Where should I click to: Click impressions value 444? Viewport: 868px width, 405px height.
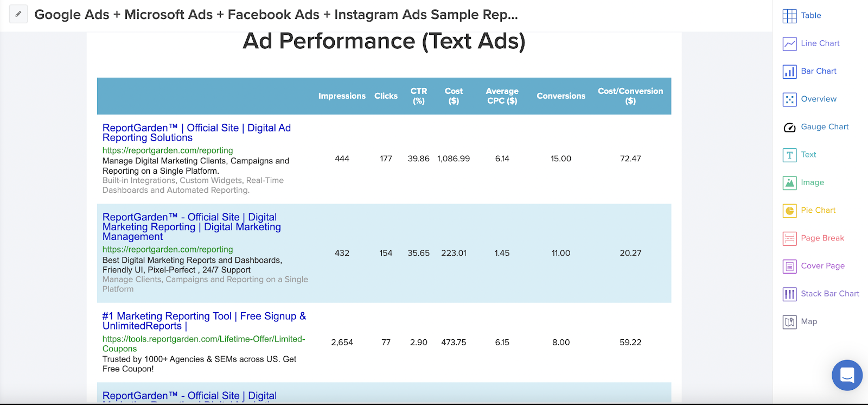pos(342,159)
